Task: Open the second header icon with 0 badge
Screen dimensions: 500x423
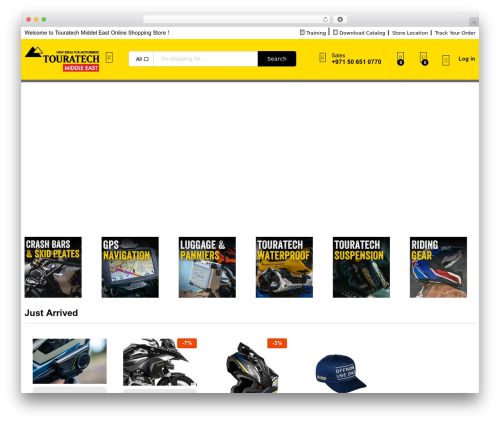Action: click(x=424, y=59)
